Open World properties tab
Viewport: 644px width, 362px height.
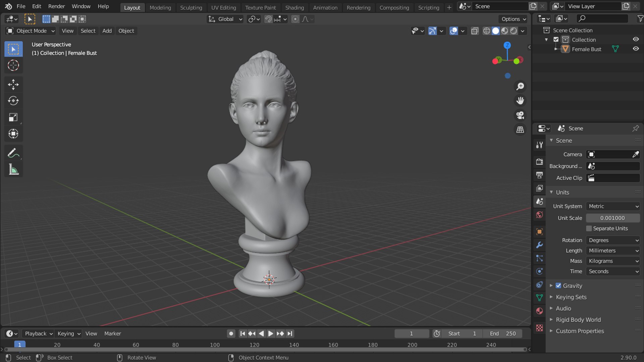coord(539,215)
